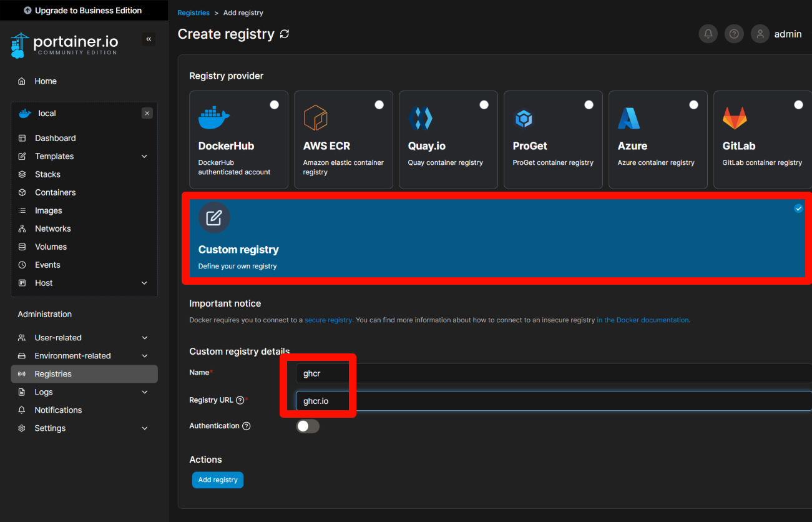
Task: Open the admin user avatar icon
Action: click(760, 34)
